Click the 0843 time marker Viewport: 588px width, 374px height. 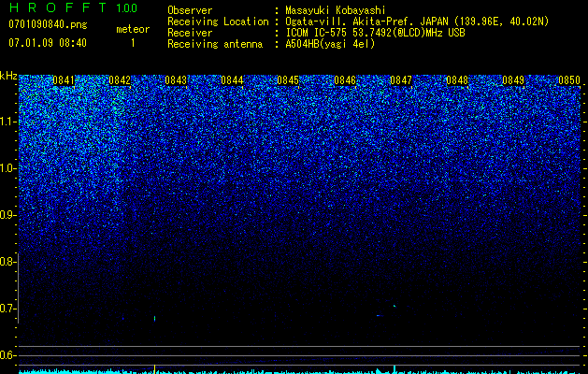pyautogui.click(x=176, y=80)
